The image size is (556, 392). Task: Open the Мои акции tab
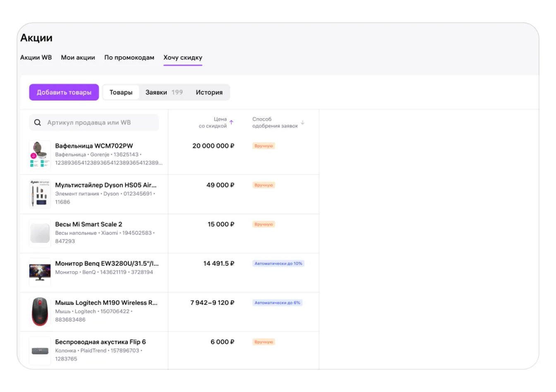pos(78,57)
